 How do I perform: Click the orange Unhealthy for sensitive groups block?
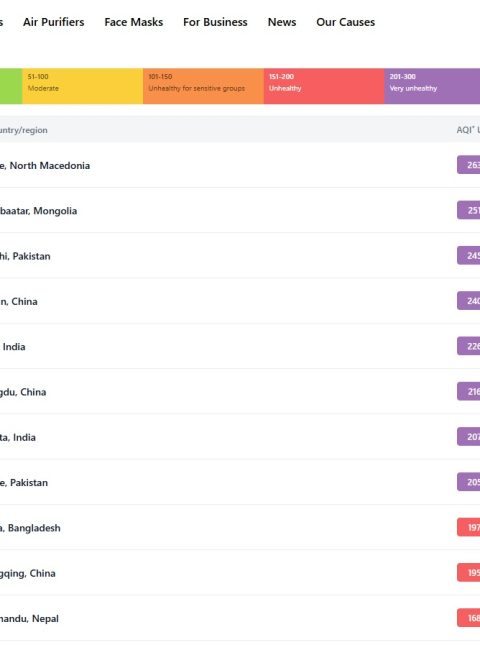click(x=203, y=86)
